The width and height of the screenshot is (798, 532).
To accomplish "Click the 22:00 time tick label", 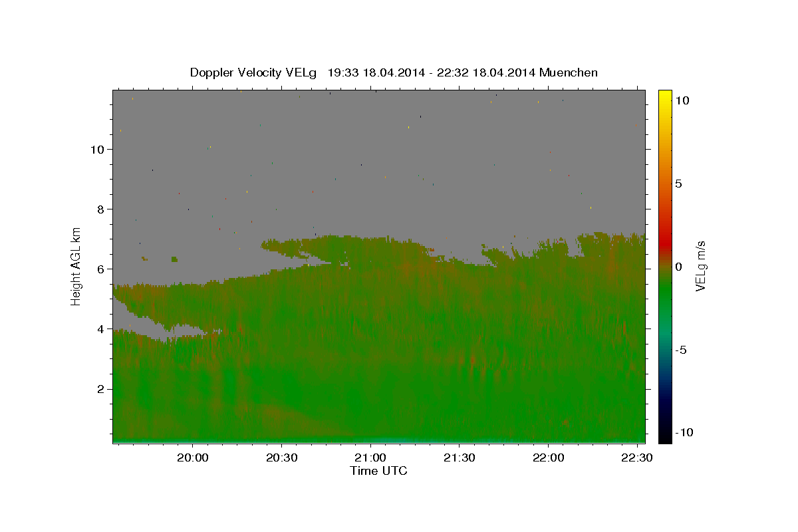I will tap(548, 458).
